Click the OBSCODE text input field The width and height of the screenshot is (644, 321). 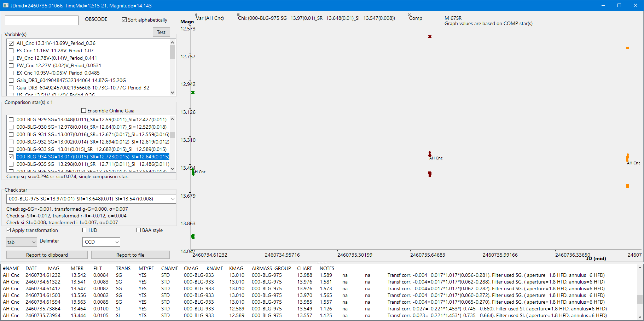tap(42, 20)
